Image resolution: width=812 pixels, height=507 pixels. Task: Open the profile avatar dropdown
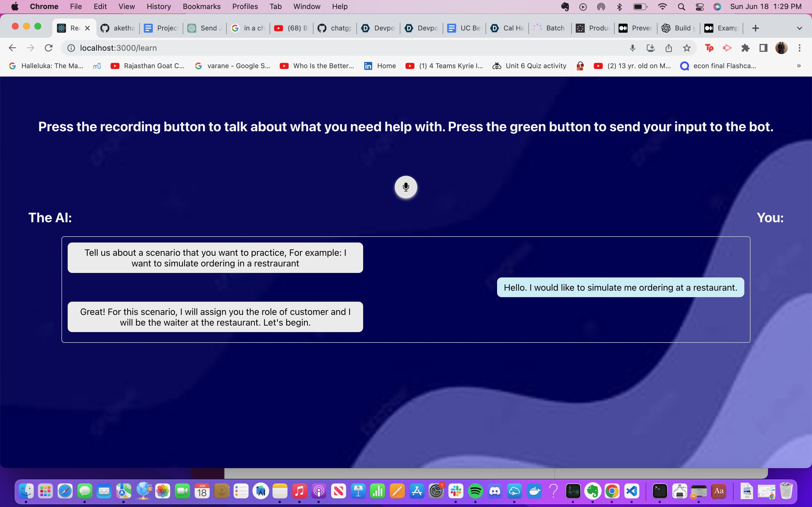pyautogui.click(x=782, y=48)
